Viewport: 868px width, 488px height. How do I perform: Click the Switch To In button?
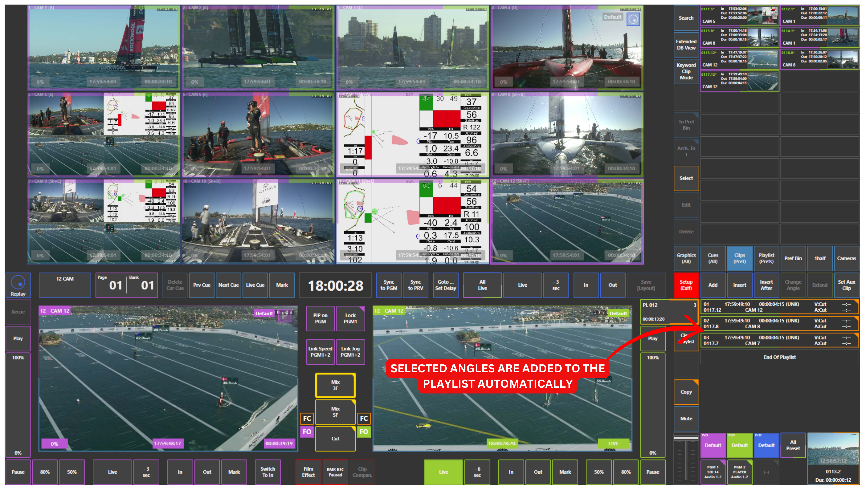268,472
